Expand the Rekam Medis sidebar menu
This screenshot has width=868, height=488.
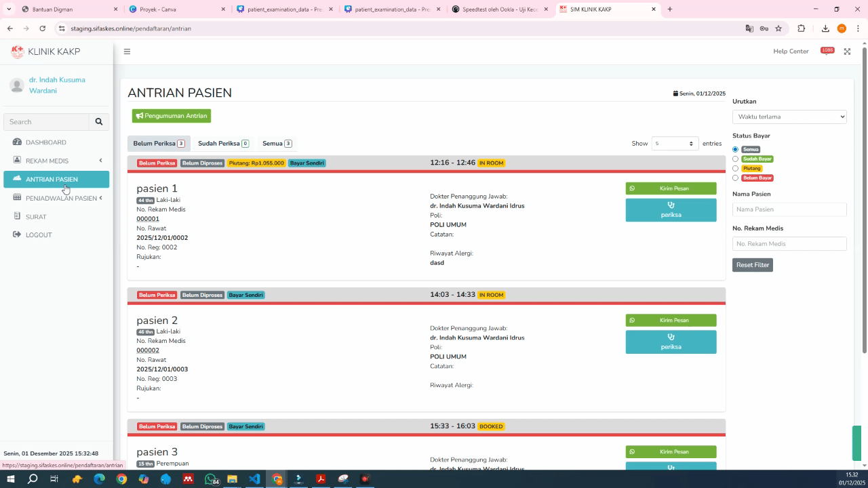click(x=56, y=161)
